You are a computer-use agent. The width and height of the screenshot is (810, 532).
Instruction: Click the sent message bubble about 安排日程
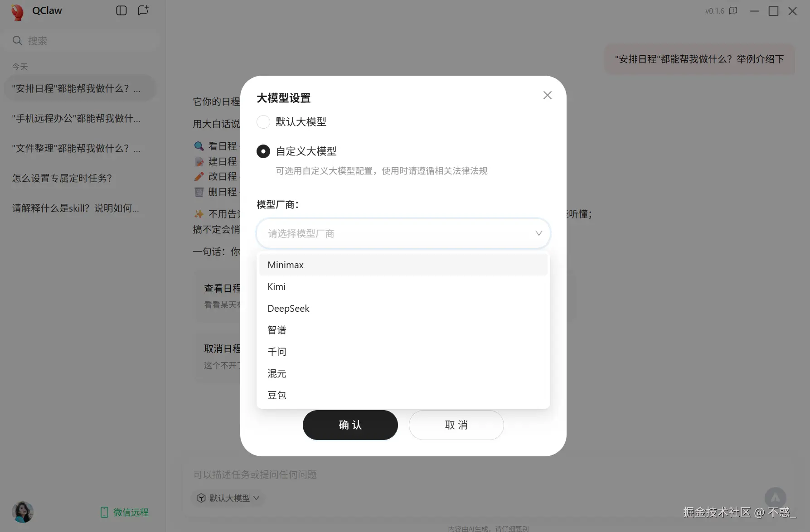pyautogui.click(x=699, y=59)
